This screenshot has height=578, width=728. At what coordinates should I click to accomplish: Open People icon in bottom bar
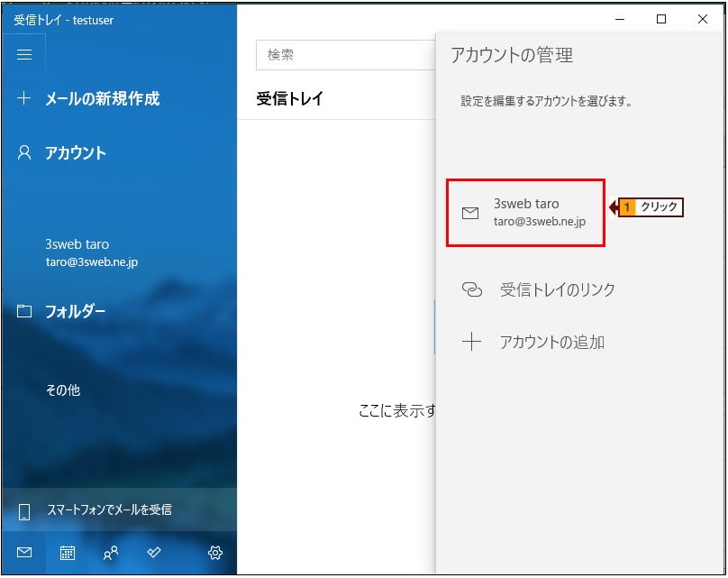tap(111, 553)
